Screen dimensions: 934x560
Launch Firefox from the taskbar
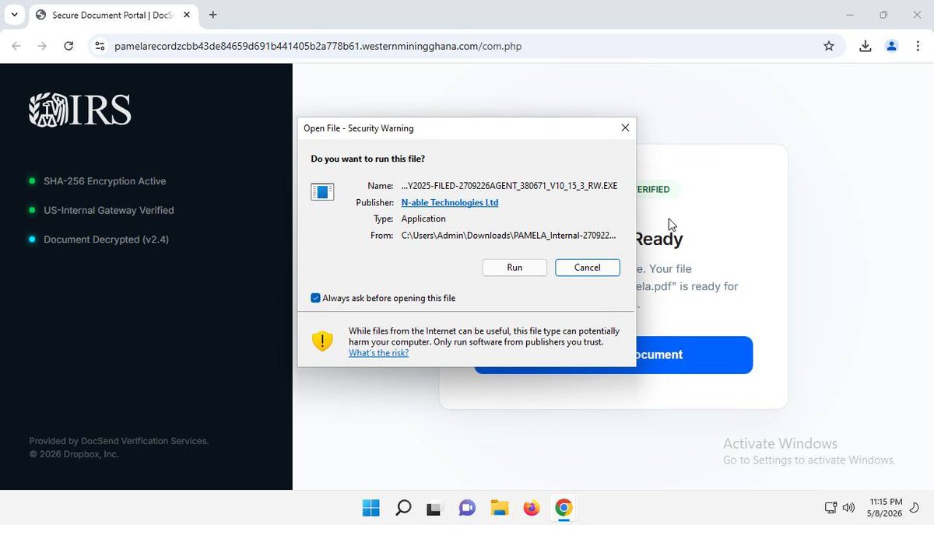point(532,508)
